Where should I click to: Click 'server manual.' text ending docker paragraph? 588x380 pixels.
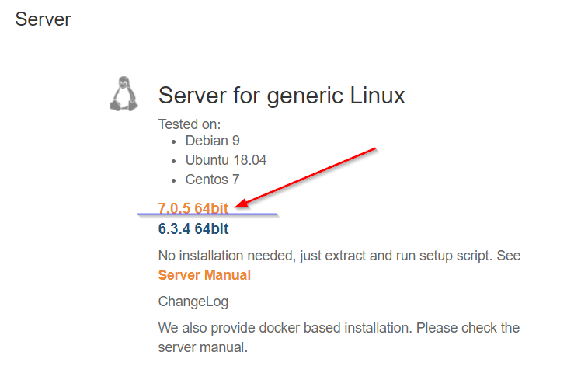[203, 347]
